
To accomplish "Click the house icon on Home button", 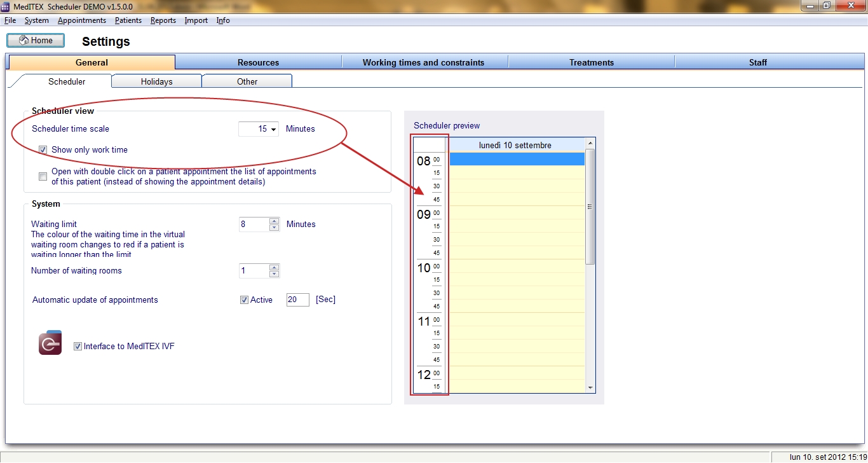I will click(24, 40).
